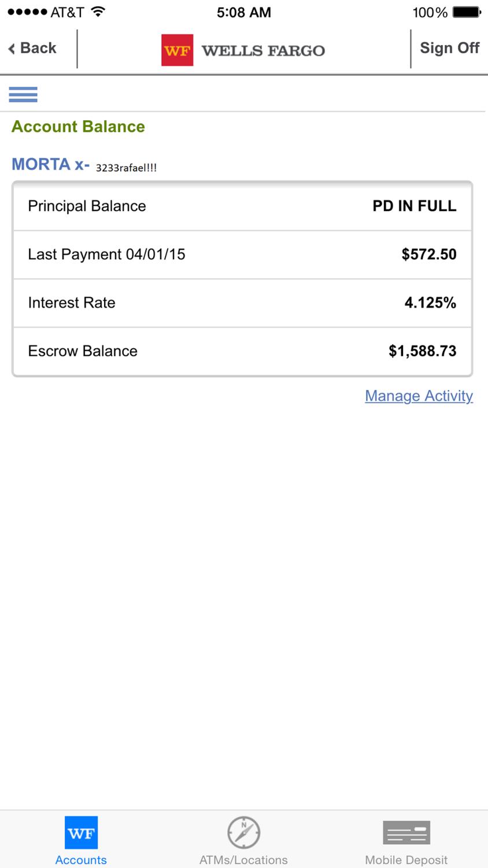Image resolution: width=488 pixels, height=868 pixels.
Task: Open the hamburger menu icon
Action: tap(23, 94)
